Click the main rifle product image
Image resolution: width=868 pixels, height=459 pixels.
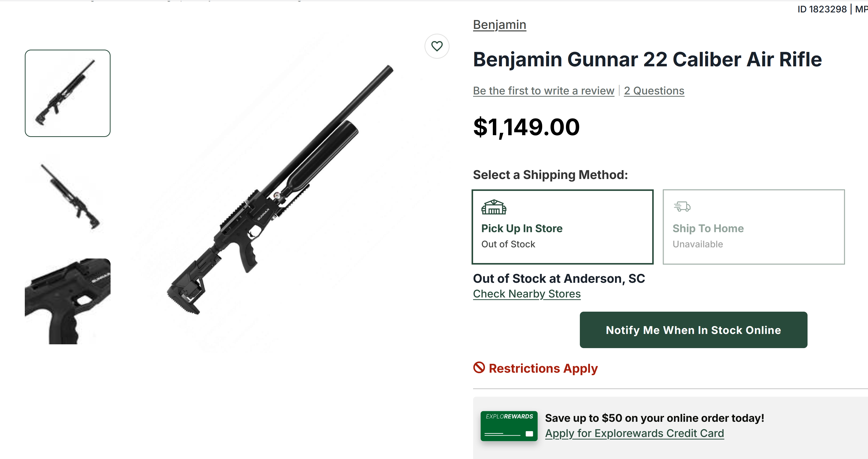pos(280,189)
